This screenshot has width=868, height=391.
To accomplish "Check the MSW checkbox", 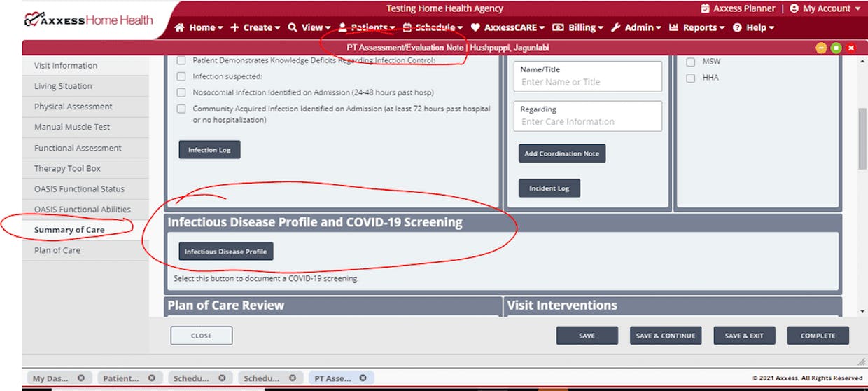I will coord(691,62).
